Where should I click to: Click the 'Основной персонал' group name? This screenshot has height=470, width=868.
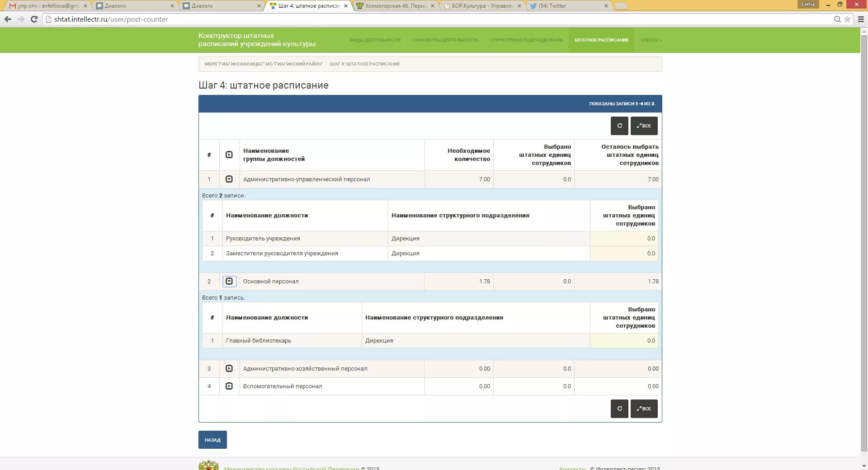tap(271, 282)
